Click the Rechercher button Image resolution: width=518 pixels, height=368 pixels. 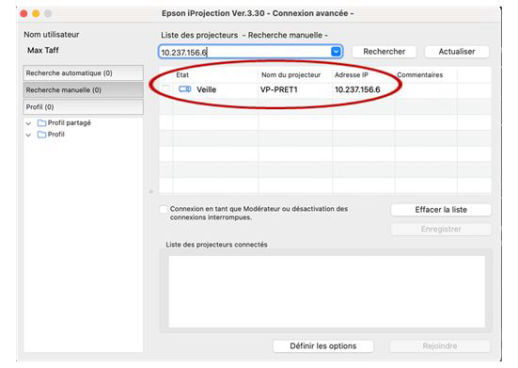(384, 52)
